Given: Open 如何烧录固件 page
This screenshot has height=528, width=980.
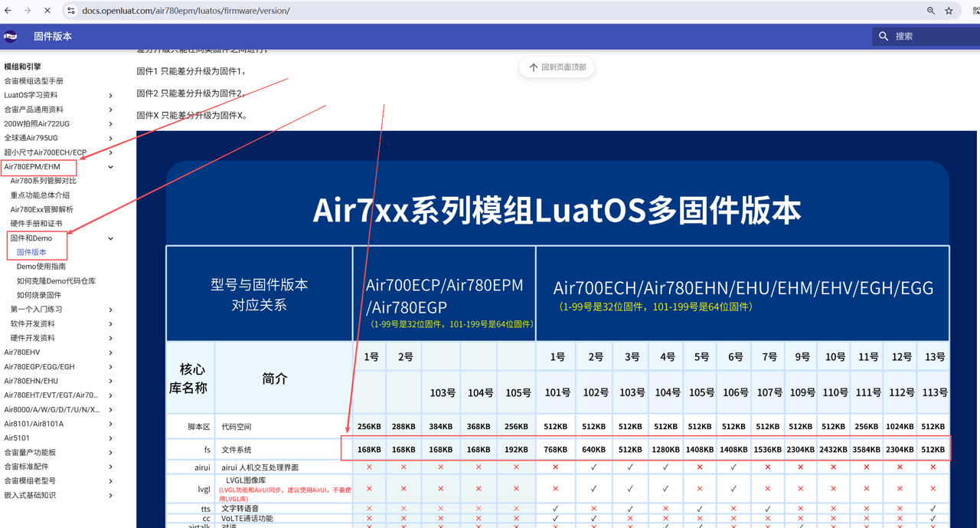Looking at the screenshot, I should pos(39,295).
